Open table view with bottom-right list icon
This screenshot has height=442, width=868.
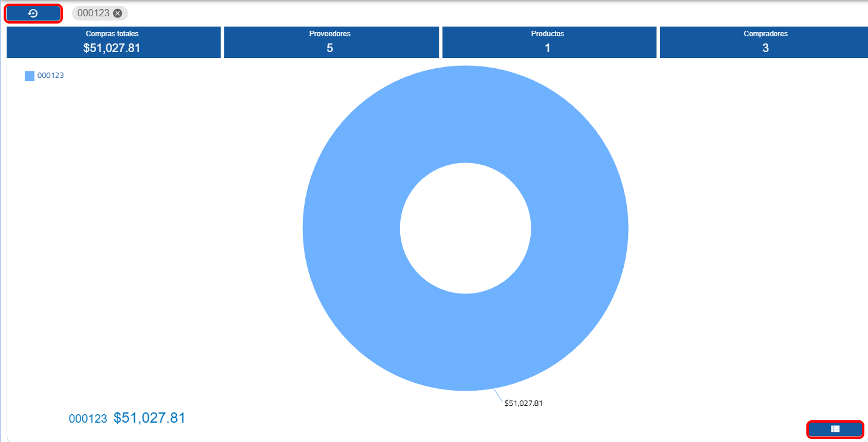tap(835, 429)
